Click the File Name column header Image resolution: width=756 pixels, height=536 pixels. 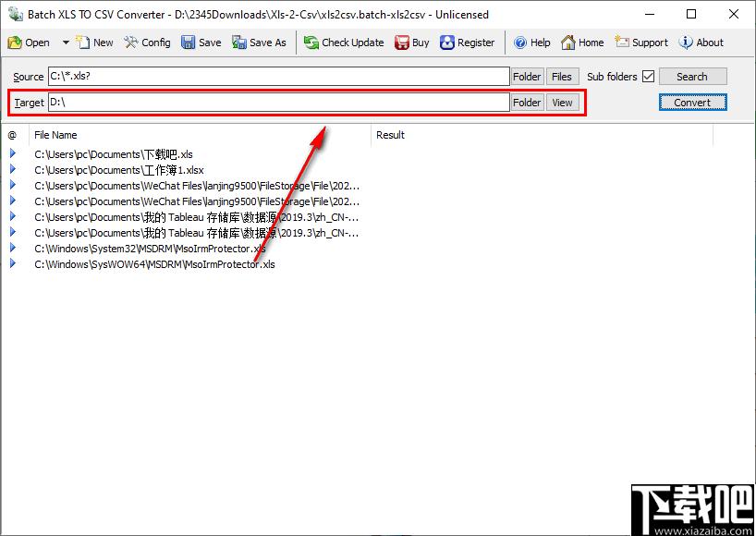coord(200,135)
